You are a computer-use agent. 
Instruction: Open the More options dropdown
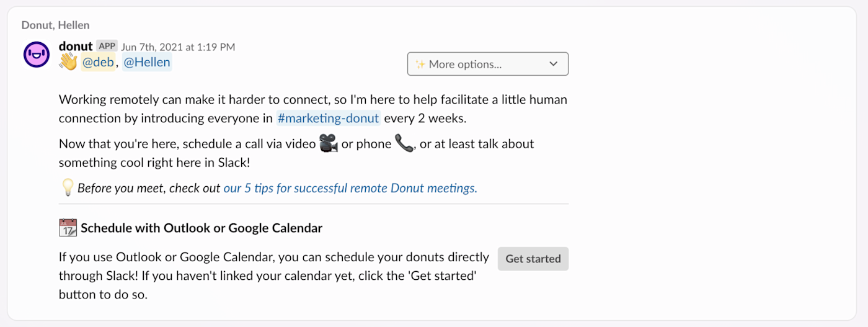tap(487, 64)
